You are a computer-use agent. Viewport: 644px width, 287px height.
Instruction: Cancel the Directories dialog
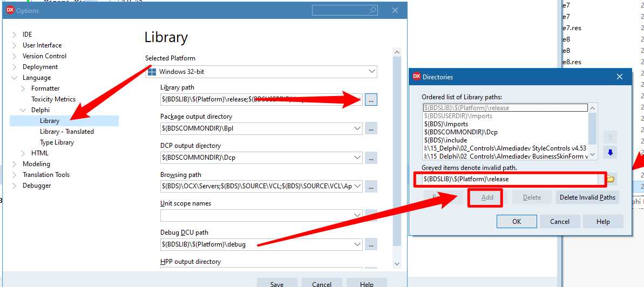coord(560,221)
